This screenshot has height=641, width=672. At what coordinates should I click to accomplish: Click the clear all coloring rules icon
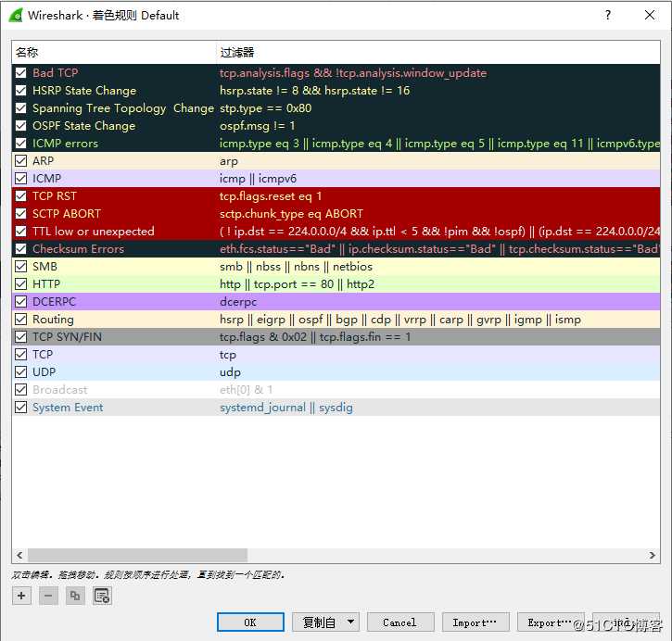point(102,596)
